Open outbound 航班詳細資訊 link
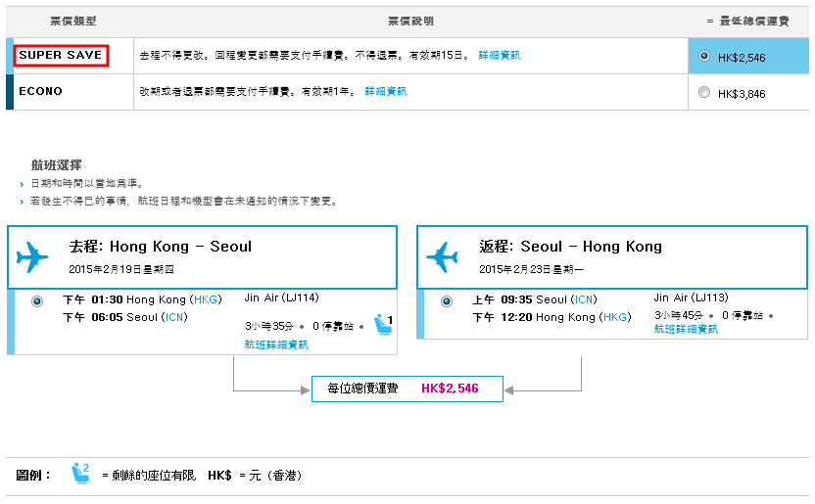The width and height of the screenshot is (815, 504). pyautogui.click(x=276, y=344)
